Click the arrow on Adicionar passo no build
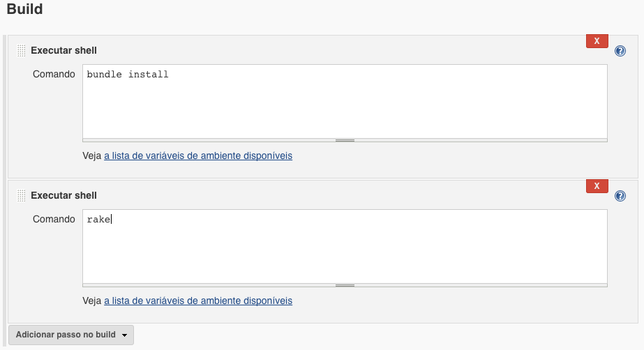Viewport: 644px width, 350px height. (124, 335)
